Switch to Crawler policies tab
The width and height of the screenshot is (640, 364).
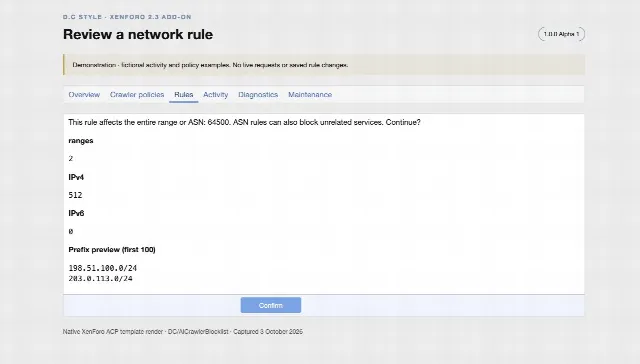click(137, 95)
